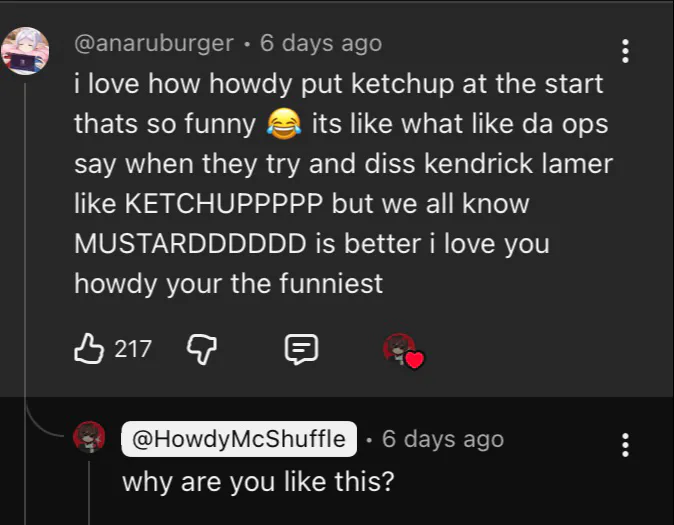This screenshot has width=674, height=525.
Task: Click the reply speech-bubble icon
Action: click(x=301, y=348)
